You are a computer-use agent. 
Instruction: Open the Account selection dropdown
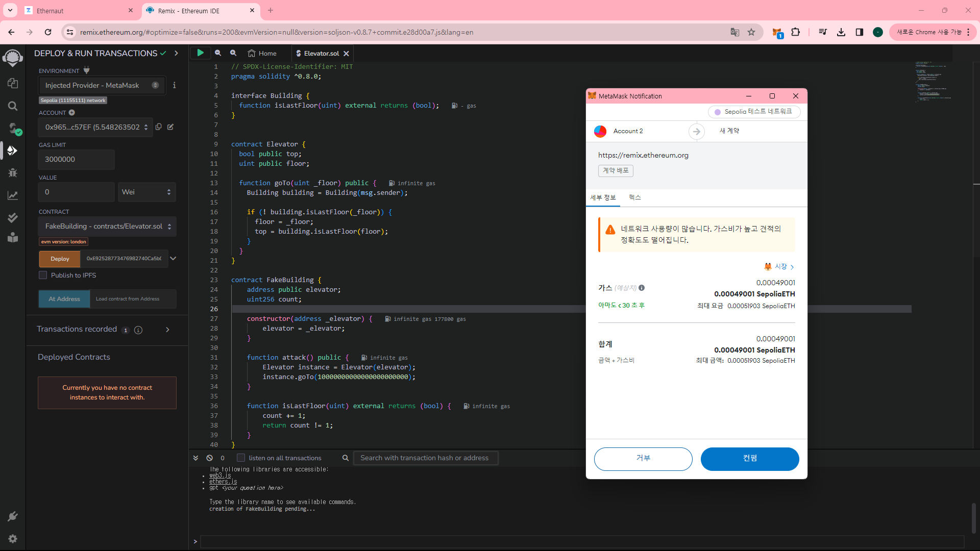95,127
